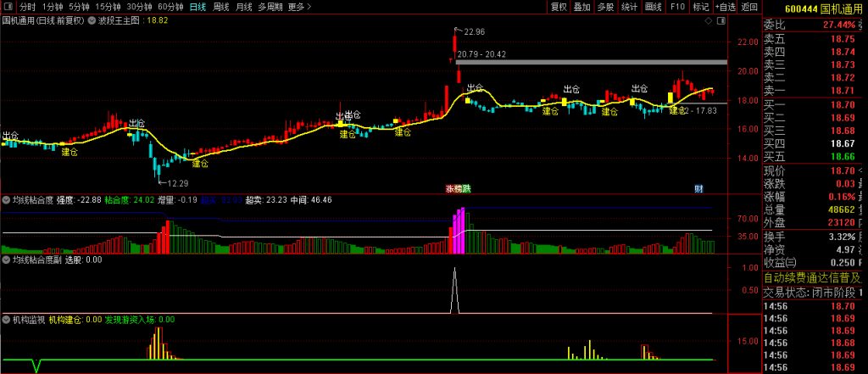Expand the 波段王主图 indicator dropdown arrow
Image resolution: width=868 pixels, height=374 pixels.
[92, 20]
